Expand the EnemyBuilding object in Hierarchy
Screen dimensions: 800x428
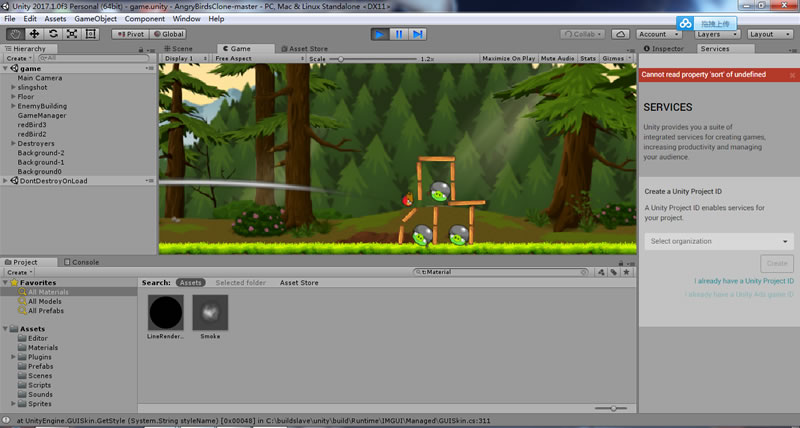(x=13, y=106)
